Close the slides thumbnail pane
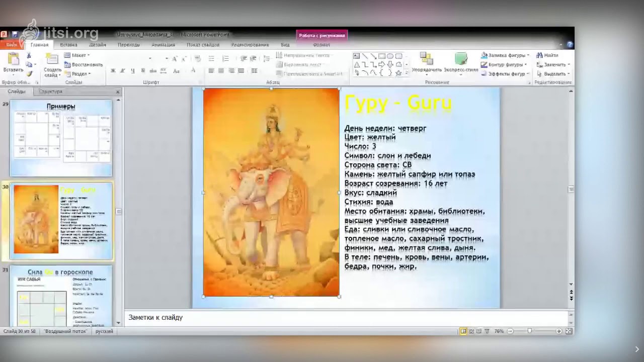This screenshot has height=362, width=644. 118,92
